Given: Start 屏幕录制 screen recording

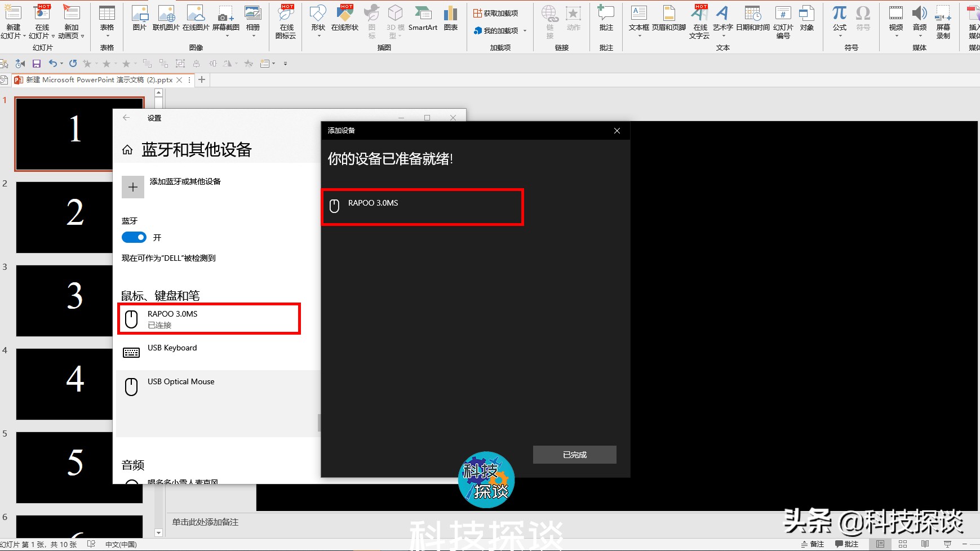Looking at the screenshot, I should (x=943, y=21).
